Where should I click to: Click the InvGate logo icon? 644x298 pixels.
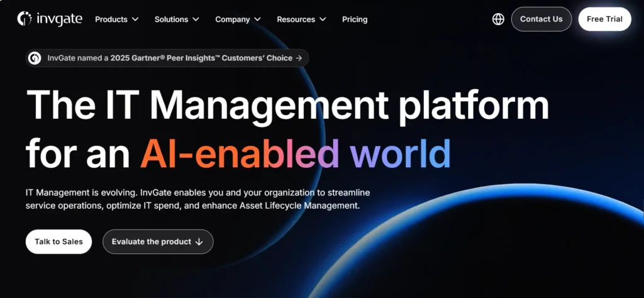[x=25, y=19]
